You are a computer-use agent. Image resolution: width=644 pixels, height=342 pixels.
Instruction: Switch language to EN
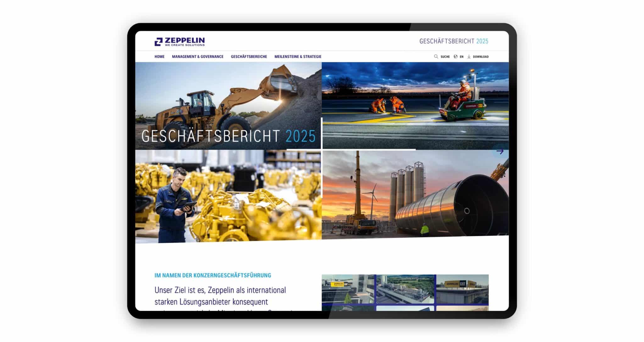coord(461,57)
